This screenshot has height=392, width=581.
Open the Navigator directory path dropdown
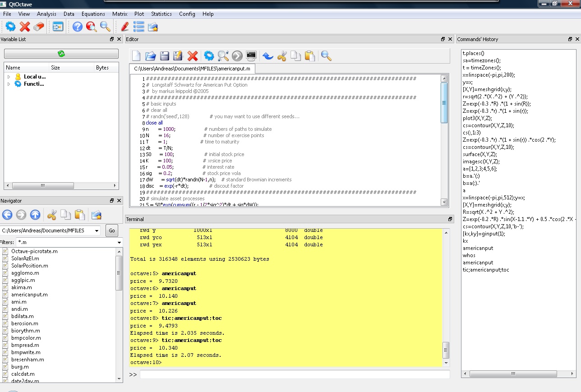click(97, 231)
